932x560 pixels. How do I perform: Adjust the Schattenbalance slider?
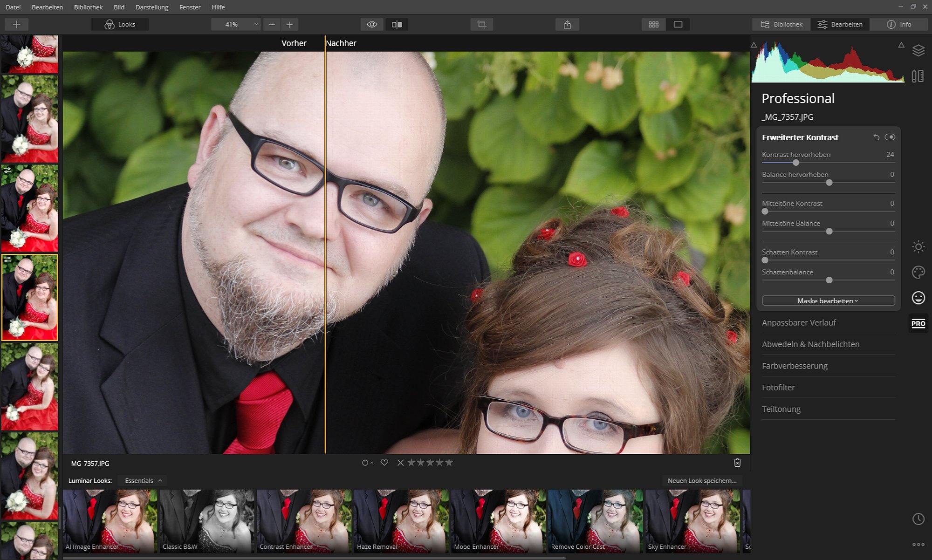click(829, 280)
